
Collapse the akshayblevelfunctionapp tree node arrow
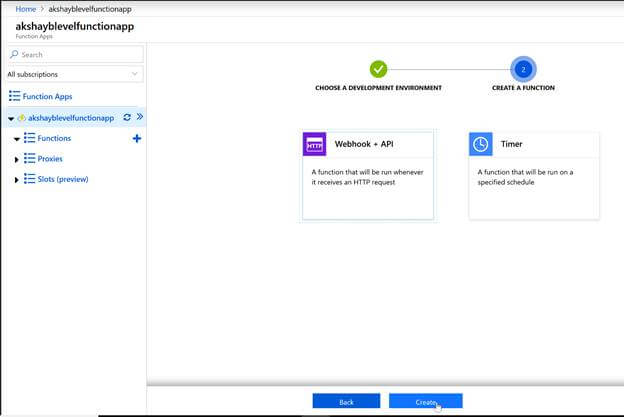(11, 119)
